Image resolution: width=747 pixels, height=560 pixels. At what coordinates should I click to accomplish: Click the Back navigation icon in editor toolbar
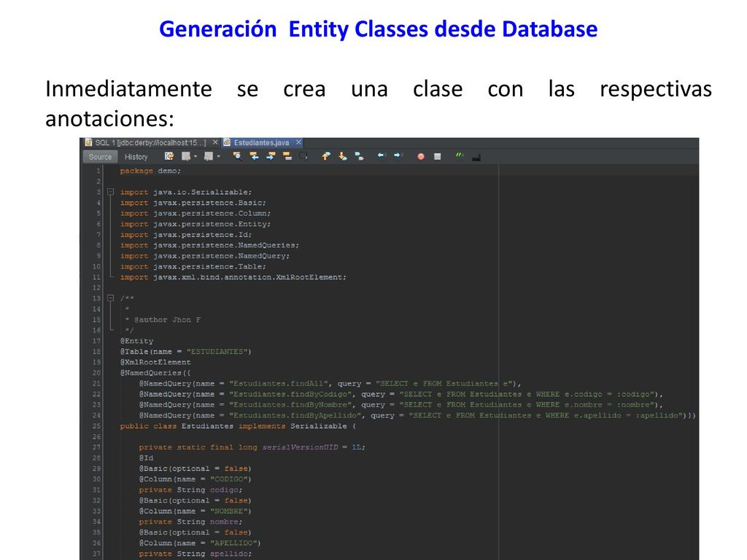pos(186,156)
